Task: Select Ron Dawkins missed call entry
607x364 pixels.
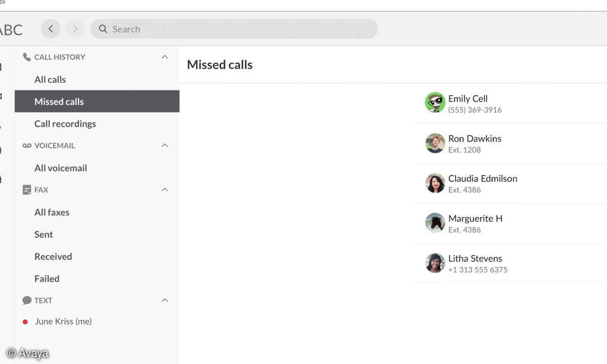Action: coord(511,143)
